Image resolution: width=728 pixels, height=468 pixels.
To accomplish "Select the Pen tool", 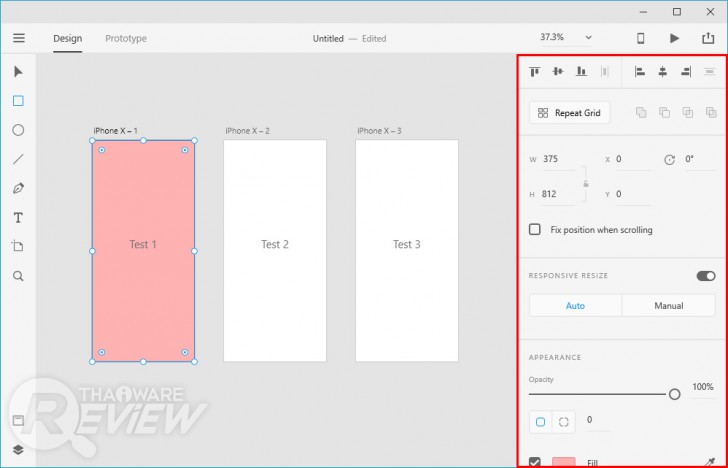I will 18,188.
